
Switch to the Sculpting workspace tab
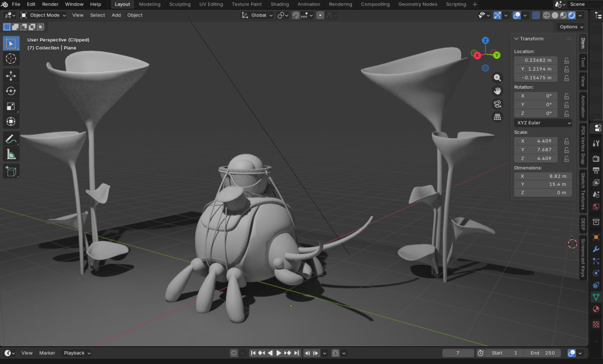point(179,4)
